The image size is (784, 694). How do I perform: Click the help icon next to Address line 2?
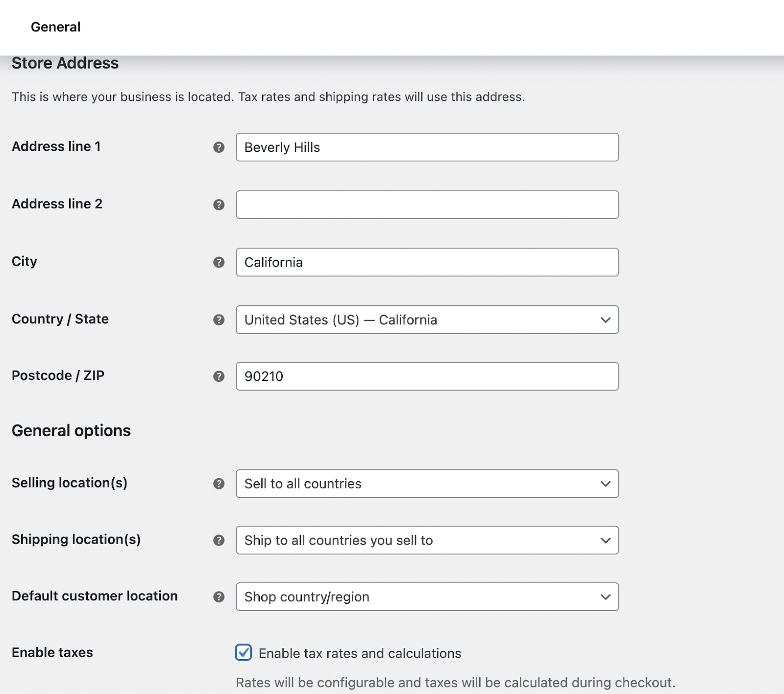coord(219,204)
